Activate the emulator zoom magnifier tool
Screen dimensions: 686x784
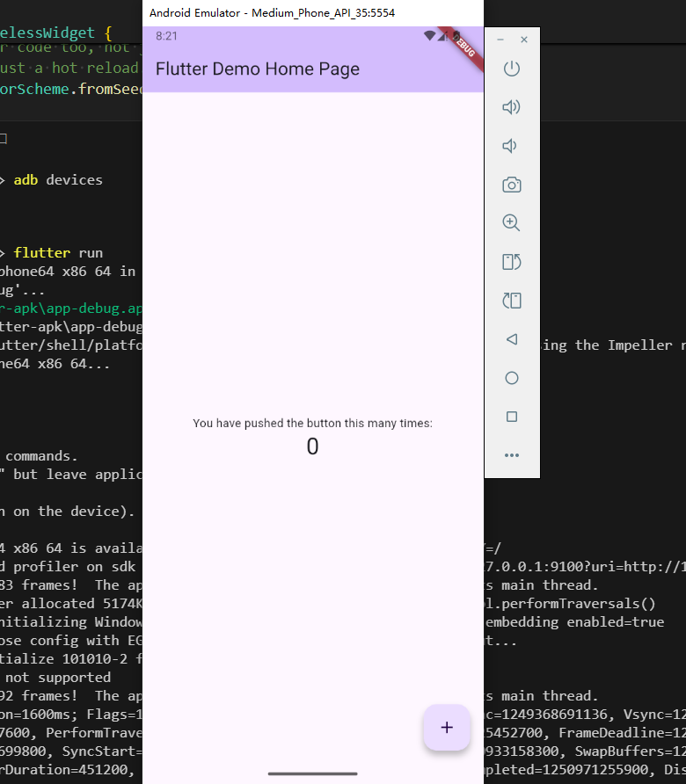coord(511,222)
